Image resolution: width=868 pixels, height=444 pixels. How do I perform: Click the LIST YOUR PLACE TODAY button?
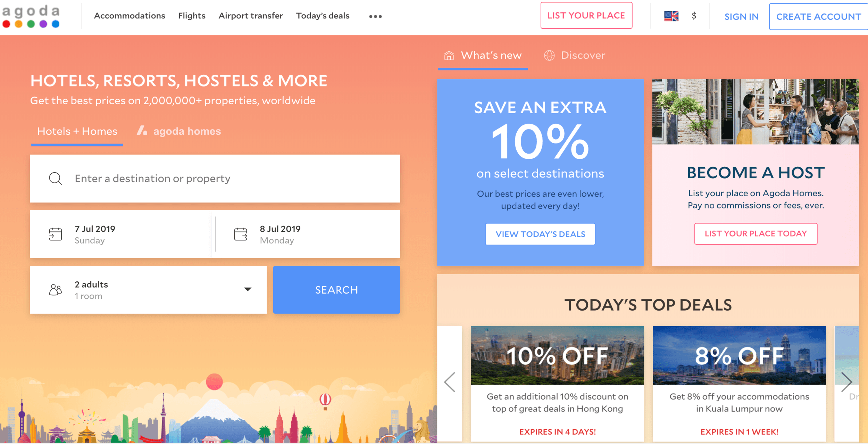click(755, 233)
